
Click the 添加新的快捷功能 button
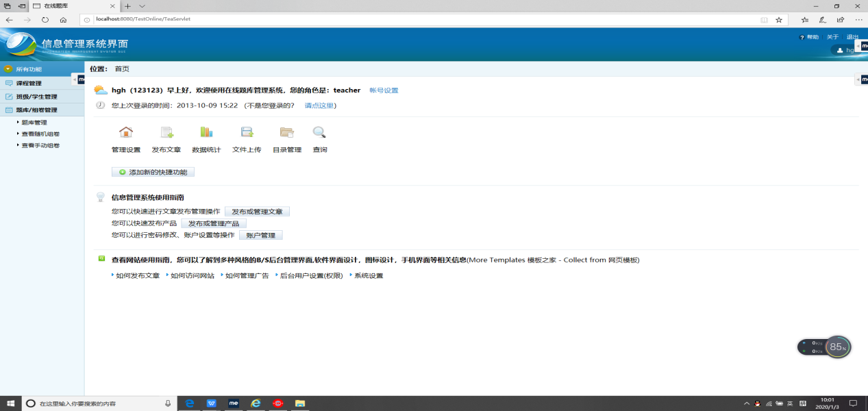point(153,172)
